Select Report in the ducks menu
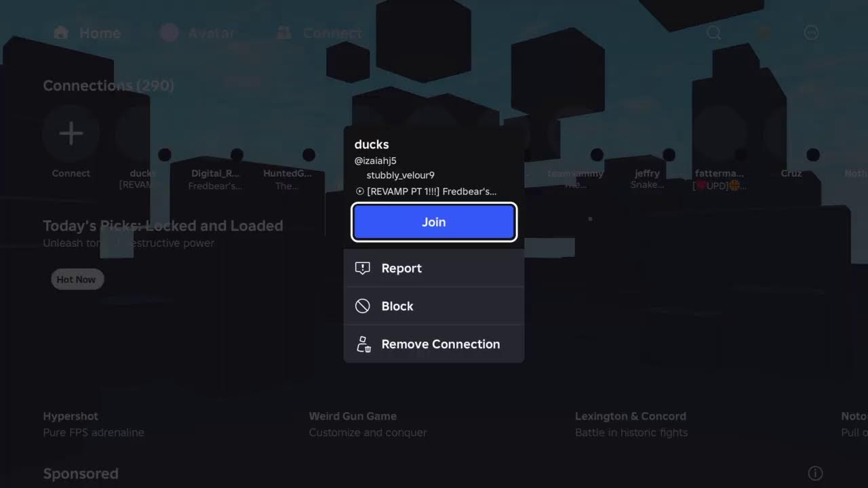This screenshot has height=488, width=868. click(x=434, y=268)
